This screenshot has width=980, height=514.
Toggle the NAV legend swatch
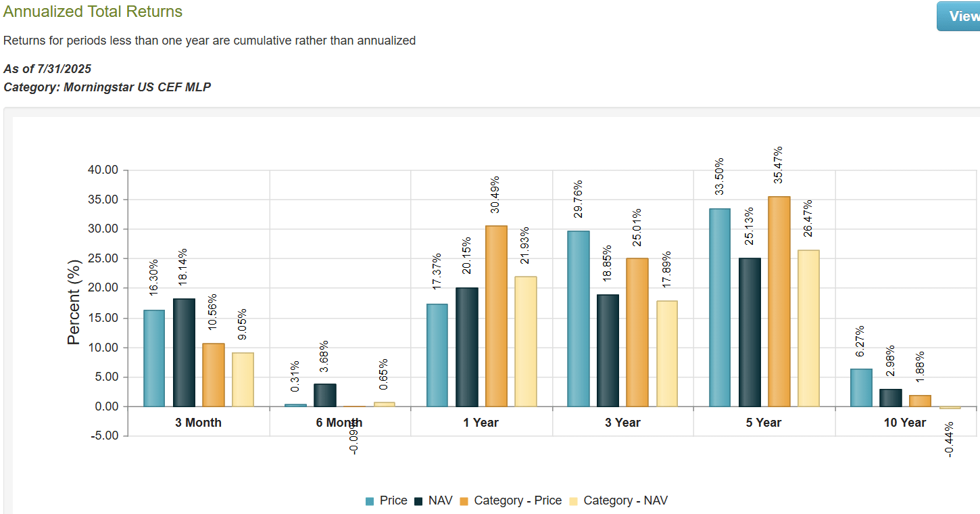(418, 501)
